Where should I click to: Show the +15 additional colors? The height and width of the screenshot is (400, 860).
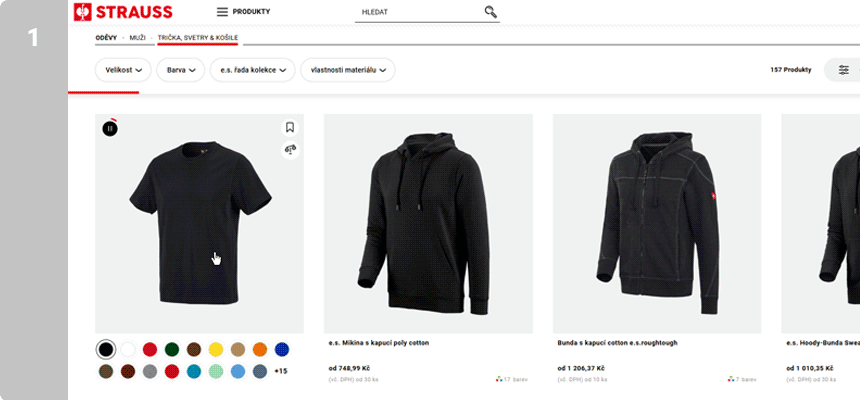[281, 371]
